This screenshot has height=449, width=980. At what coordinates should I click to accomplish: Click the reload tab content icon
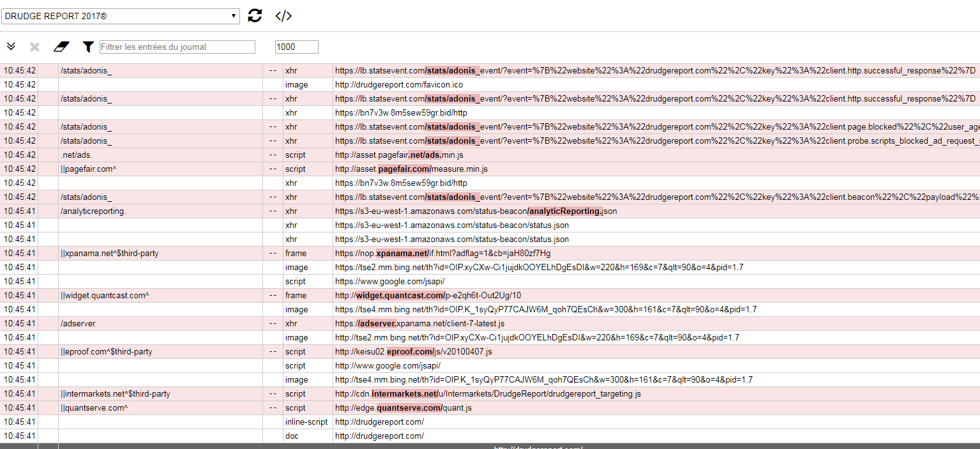(x=255, y=16)
